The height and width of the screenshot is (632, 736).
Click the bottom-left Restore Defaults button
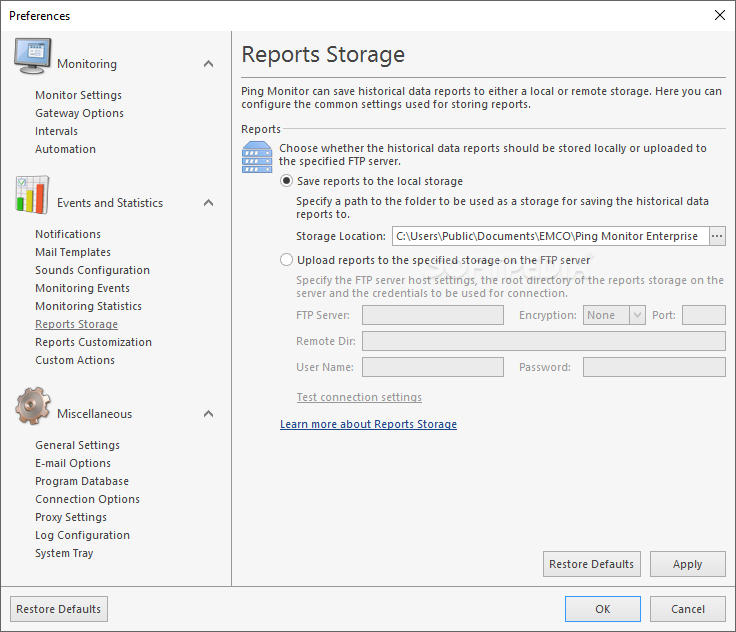click(59, 609)
